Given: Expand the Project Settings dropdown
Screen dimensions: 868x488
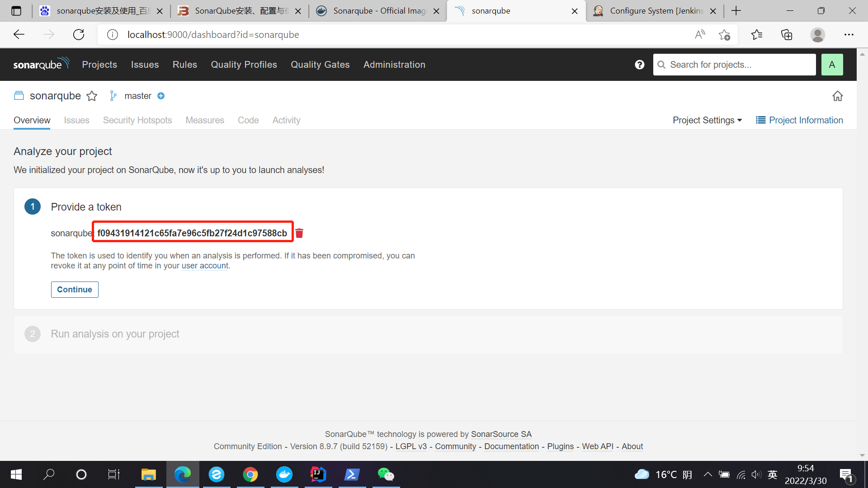Looking at the screenshot, I should coord(708,120).
